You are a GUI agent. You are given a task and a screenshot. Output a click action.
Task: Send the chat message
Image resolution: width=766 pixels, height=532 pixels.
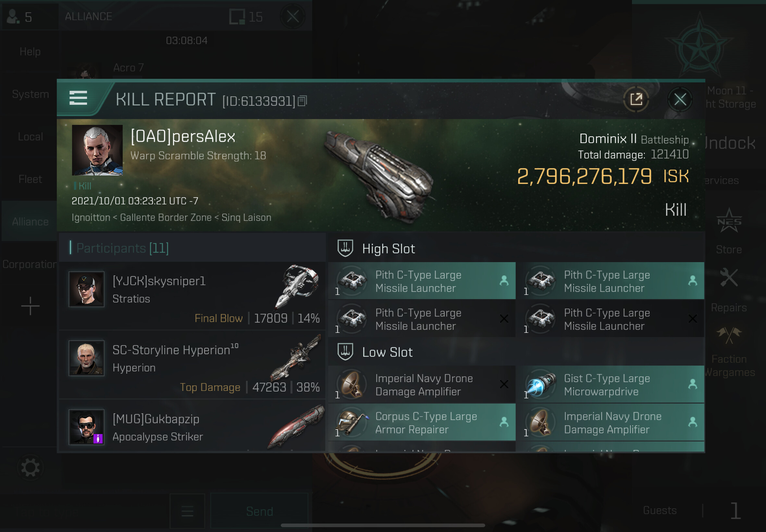point(259,511)
